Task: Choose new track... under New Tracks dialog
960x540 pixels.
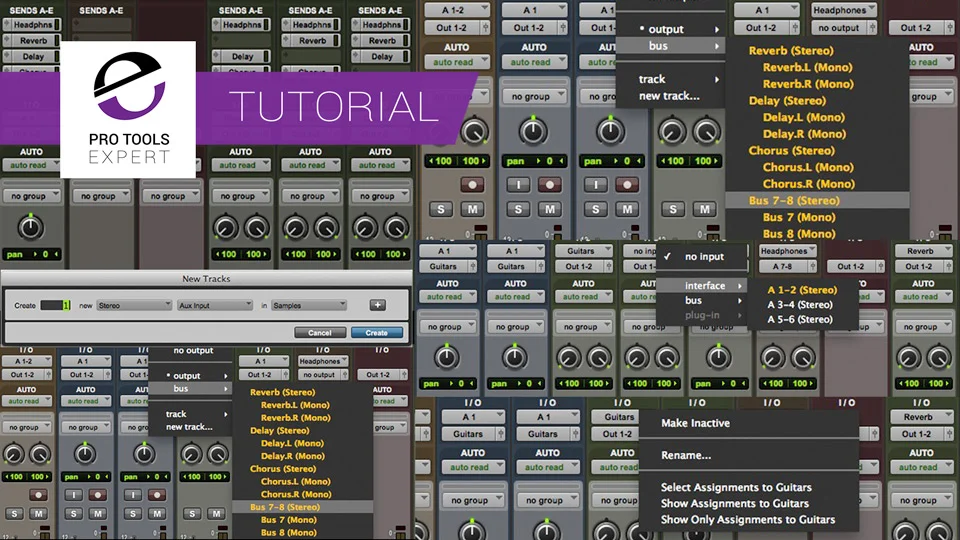Action: point(190,427)
